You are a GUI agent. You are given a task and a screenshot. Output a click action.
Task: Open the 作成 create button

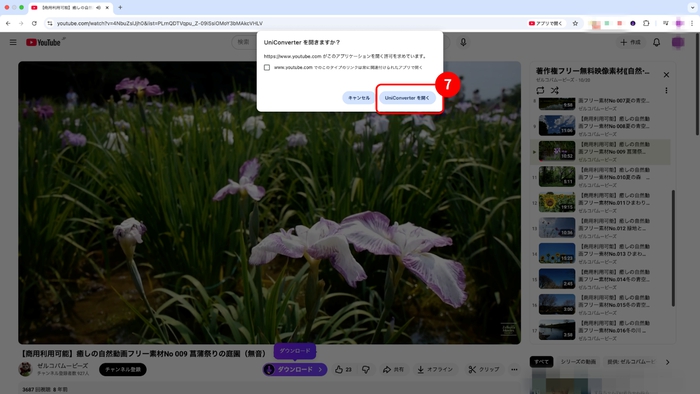pos(630,42)
